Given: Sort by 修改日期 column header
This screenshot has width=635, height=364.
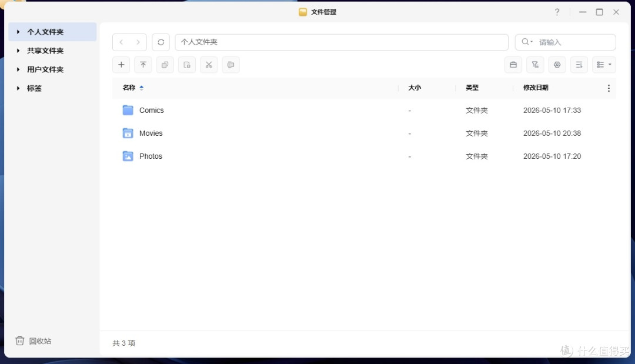Looking at the screenshot, I should pos(536,88).
